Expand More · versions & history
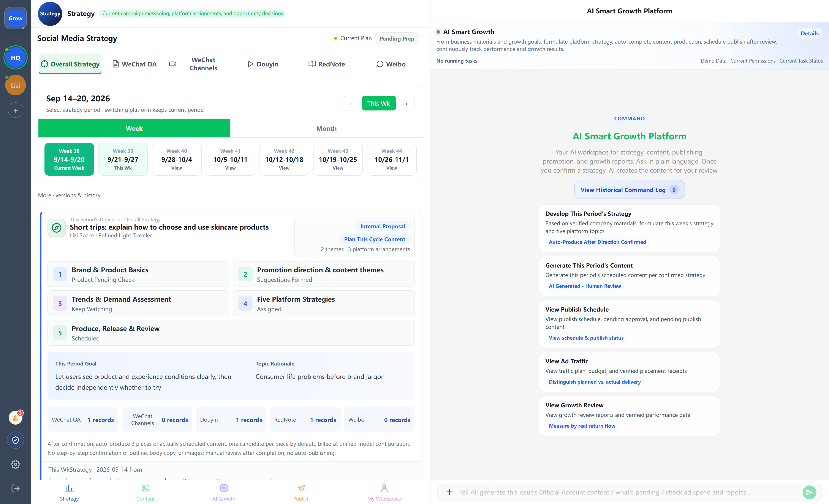The height and width of the screenshot is (504, 829). click(x=69, y=195)
